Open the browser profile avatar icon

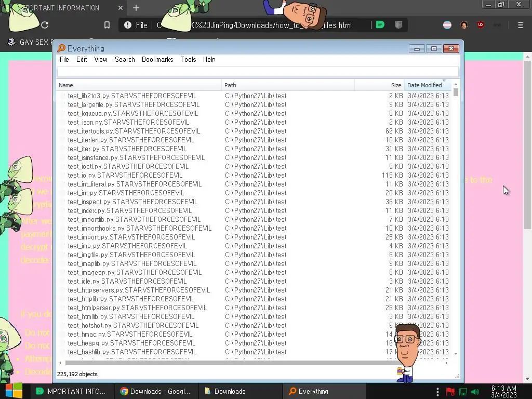coord(464,25)
